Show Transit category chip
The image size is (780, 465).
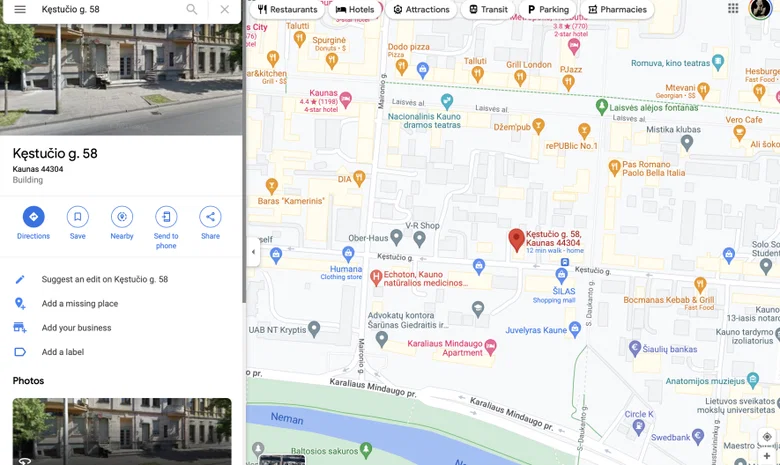488,9
